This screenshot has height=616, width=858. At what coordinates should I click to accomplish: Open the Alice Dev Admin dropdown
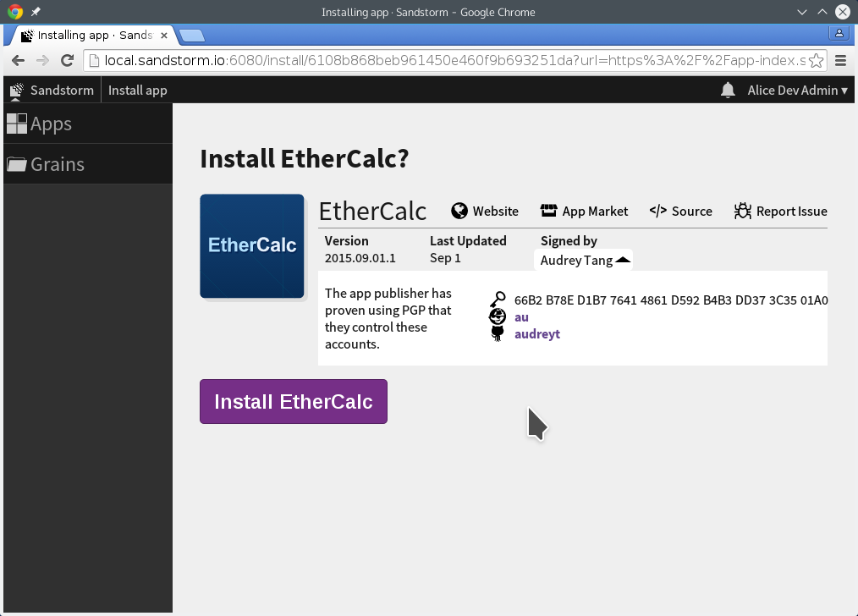click(x=795, y=90)
